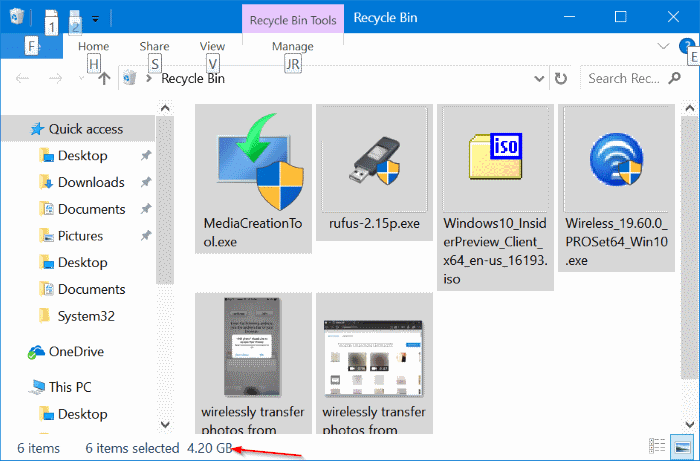700x461 pixels.
Task: Go forward with the right arrow button
Action: (55, 79)
